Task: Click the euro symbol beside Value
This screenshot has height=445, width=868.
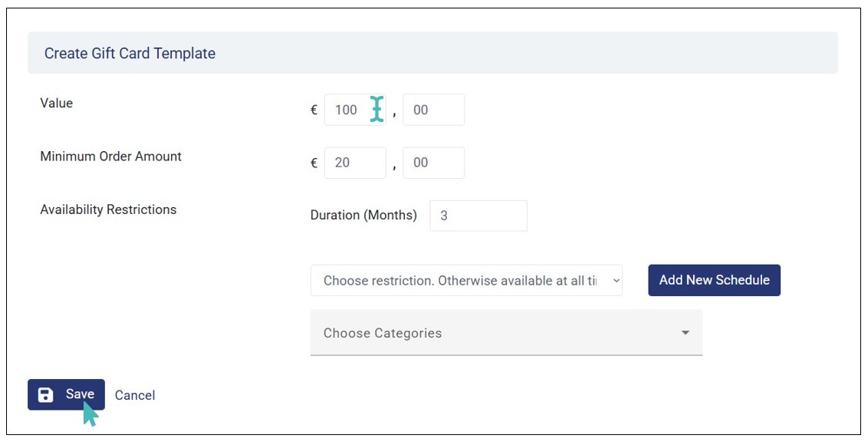Action: tap(314, 110)
